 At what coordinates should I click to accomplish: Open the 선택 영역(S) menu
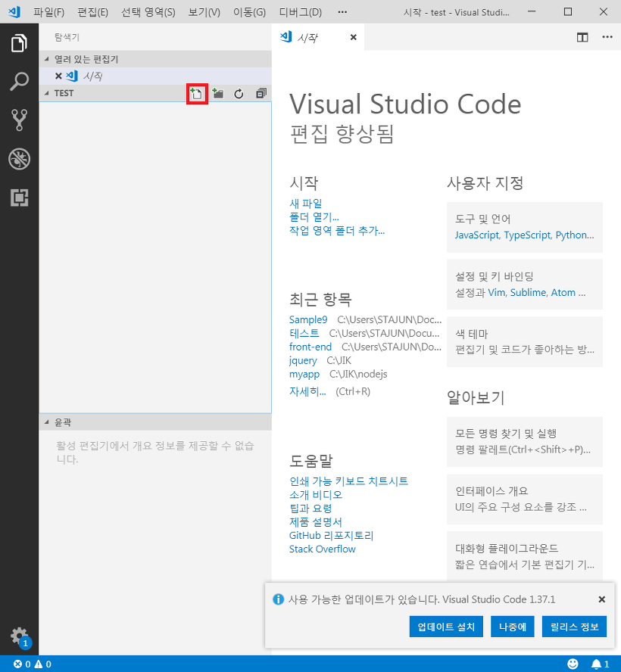pos(148,12)
